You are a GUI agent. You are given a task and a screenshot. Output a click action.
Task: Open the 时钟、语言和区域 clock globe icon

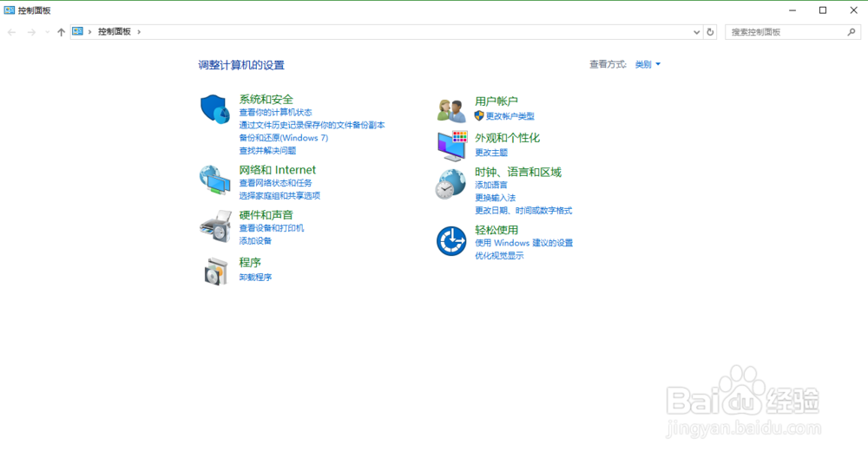[450, 184]
